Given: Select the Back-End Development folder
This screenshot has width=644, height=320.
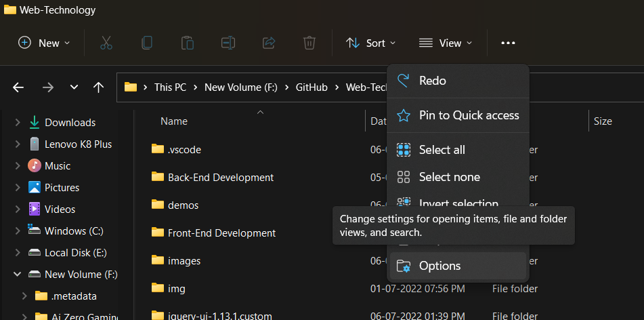Looking at the screenshot, I should (x=220, y=177).
